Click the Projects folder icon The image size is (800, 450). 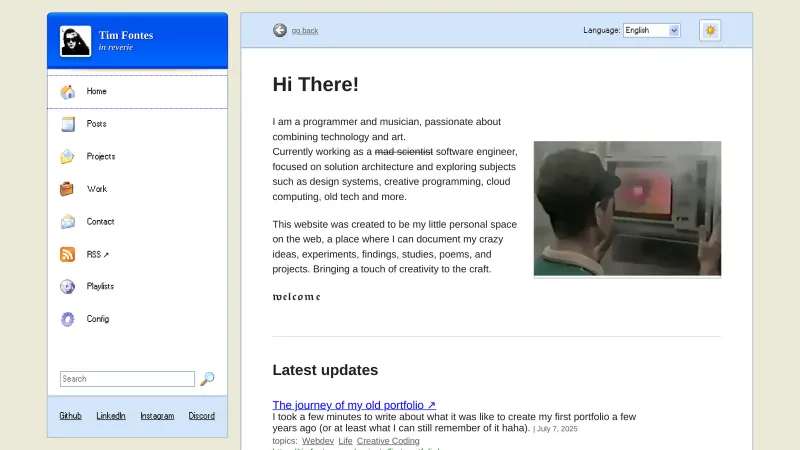pos(68,157)
